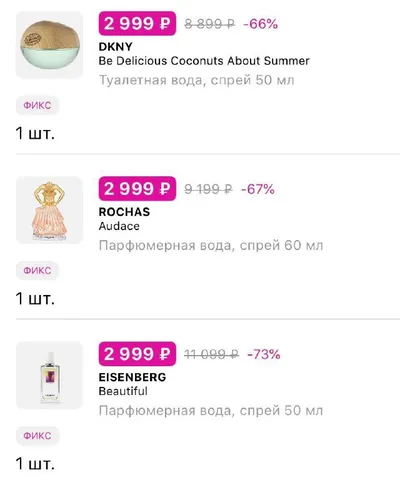The height and width of the screenshot is (500, 400).
Task: Click the -67% discount label
Action: point(258,189)
